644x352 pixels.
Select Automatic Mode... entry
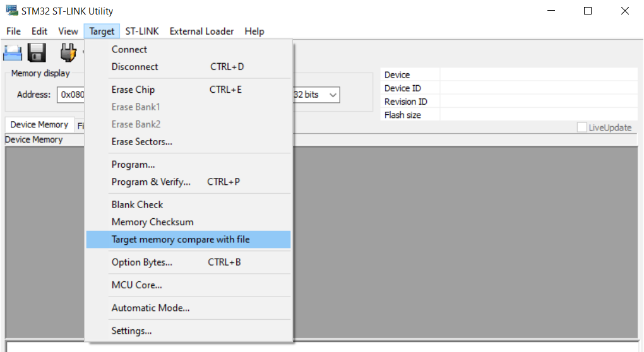click(x=189, y=308)
